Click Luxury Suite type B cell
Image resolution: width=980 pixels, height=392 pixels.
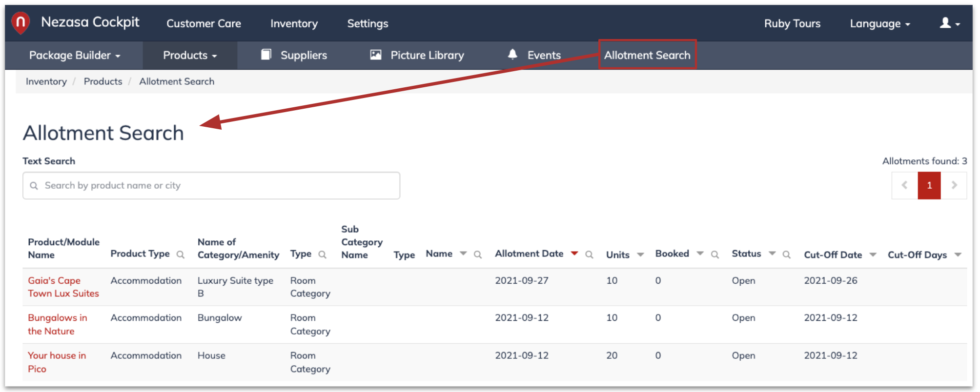coord(235,287)
